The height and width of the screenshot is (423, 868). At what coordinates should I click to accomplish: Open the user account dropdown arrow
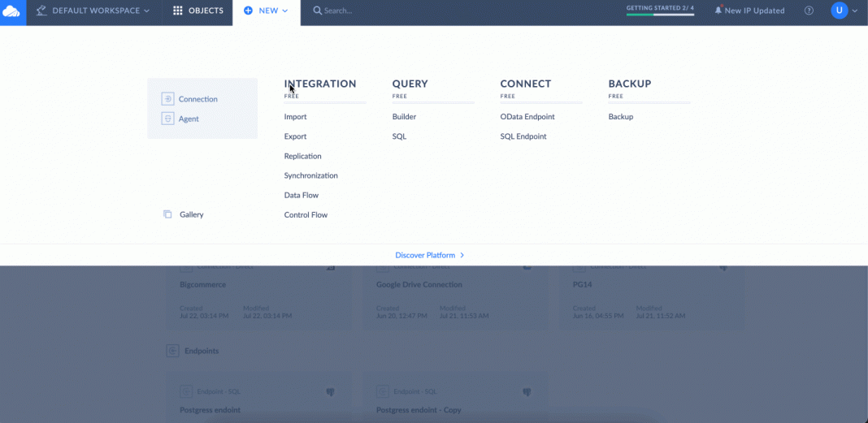[x=855, y=11]
